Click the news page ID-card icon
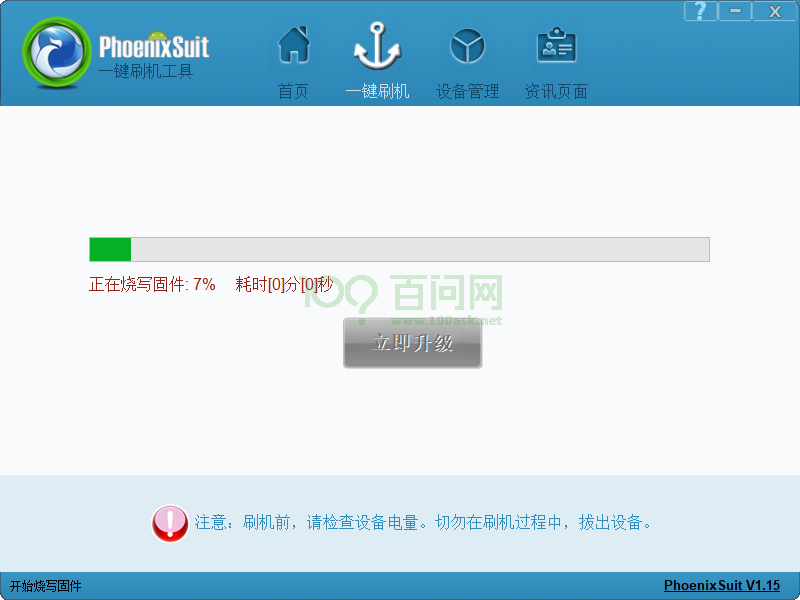Viewport: 800px width, 600px height. (556, 46)
